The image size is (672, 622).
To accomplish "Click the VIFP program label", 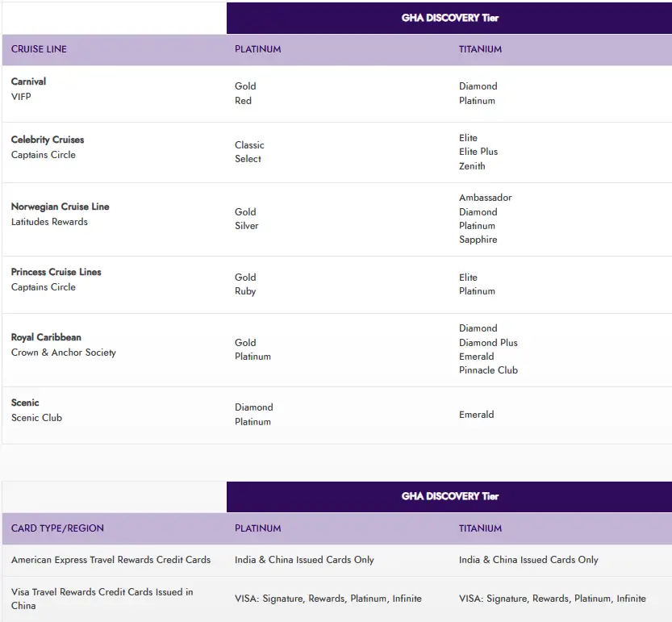I will pyautogui.click(x=21, y=97).
